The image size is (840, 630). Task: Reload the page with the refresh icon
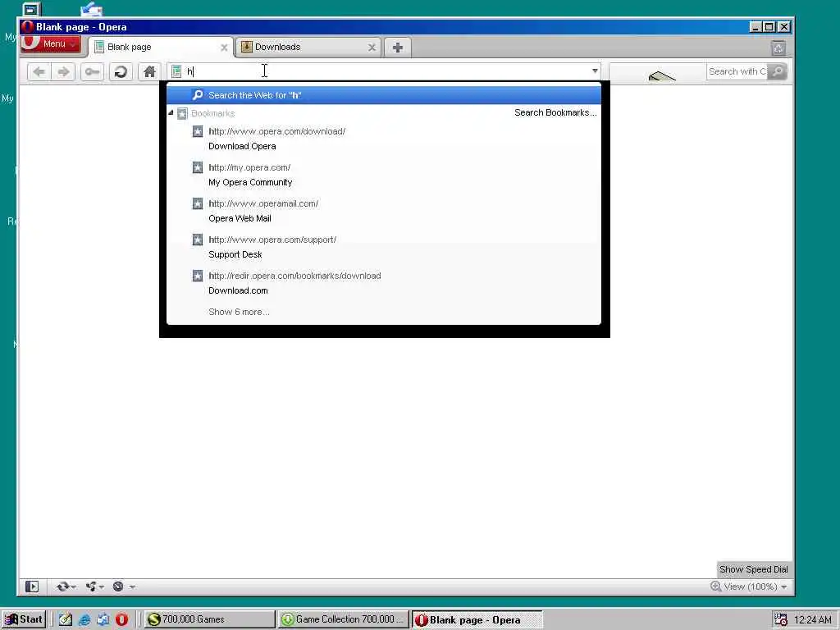[x=121, y=72]
